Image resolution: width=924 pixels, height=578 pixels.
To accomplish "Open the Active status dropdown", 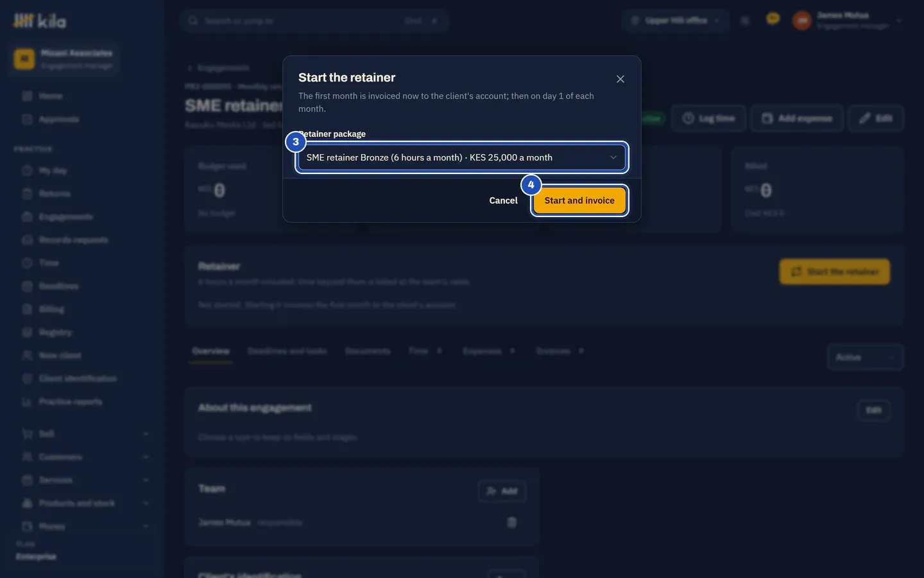I will tap(865, 357).
